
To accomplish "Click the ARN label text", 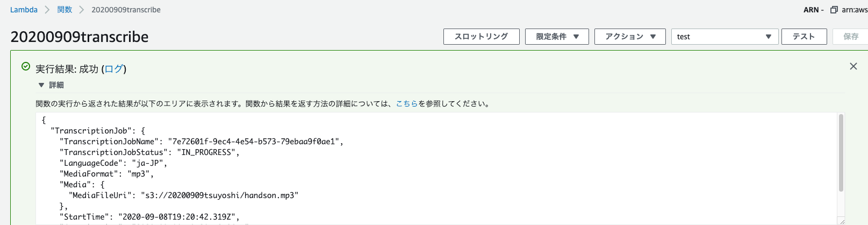I will tap(811, 10).
